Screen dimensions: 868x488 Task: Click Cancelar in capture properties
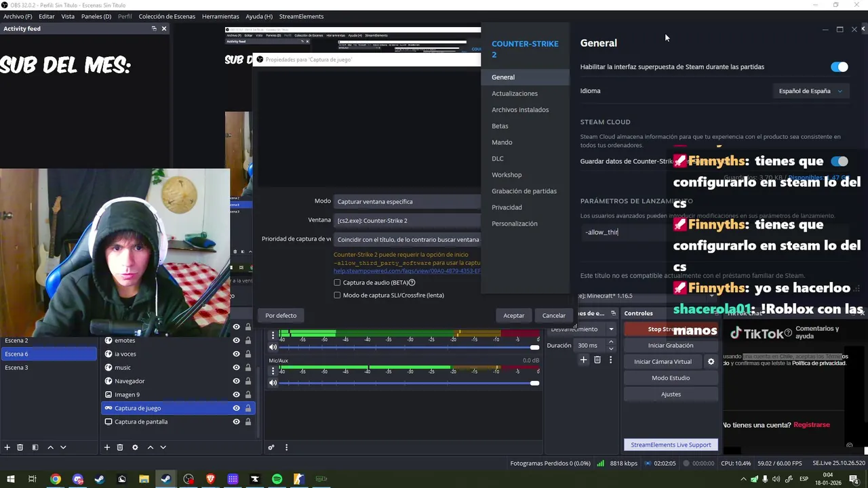(x=553, y=315)
